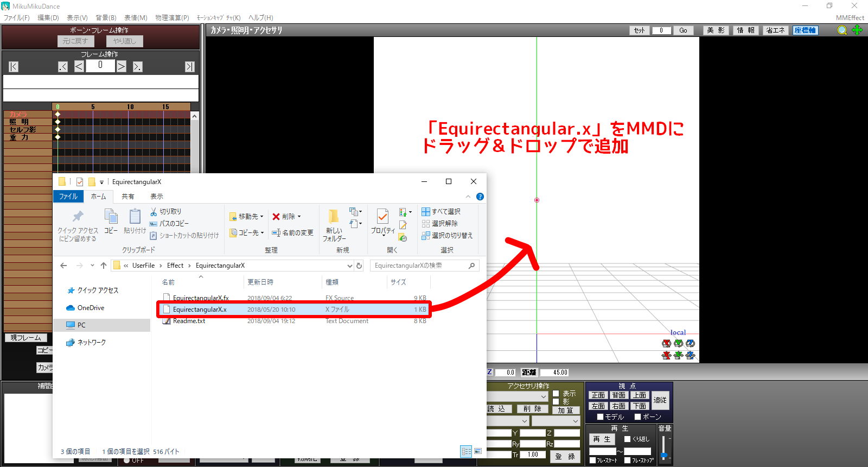Invert selection in Explorer ribbon
The height and width of the screenshot is (467, 868).
[x=447, y=236]
